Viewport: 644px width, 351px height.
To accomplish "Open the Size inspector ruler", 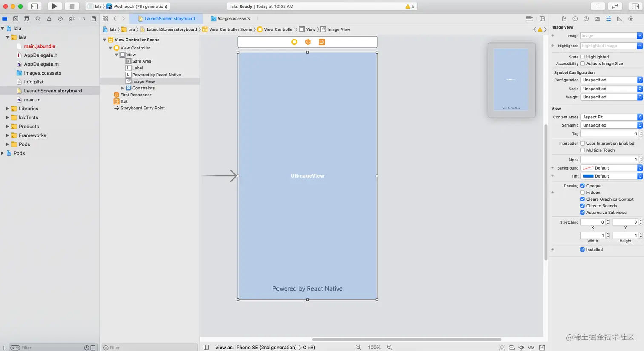I will click(619, 19).
